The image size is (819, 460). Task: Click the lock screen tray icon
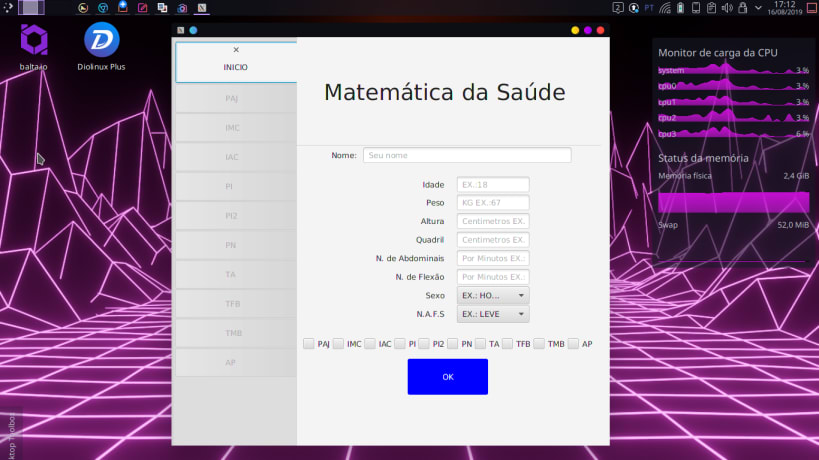[742, 8]
